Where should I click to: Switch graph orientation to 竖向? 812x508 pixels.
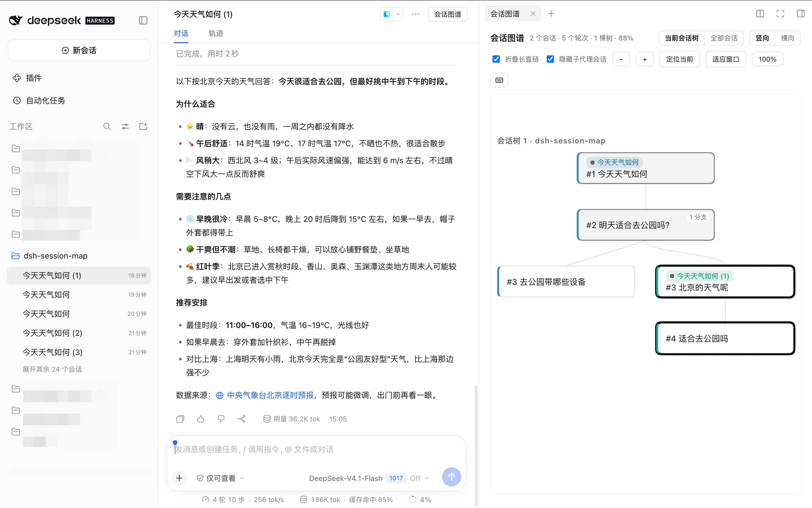[762, 38]
